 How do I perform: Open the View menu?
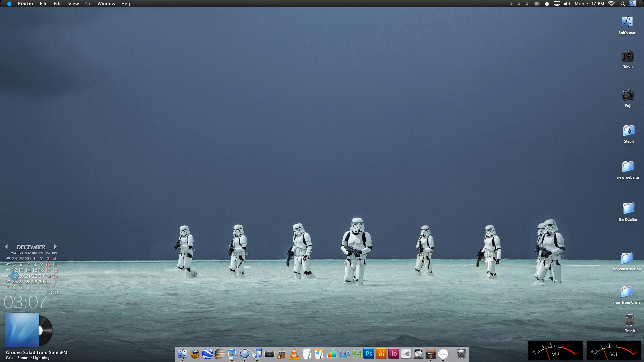click(73, 4)
